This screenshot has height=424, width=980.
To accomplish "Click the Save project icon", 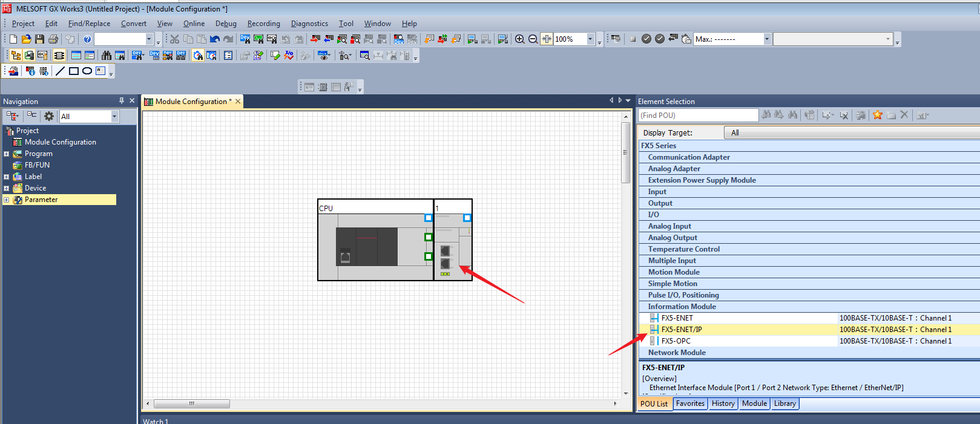I will tap(39, 39).
